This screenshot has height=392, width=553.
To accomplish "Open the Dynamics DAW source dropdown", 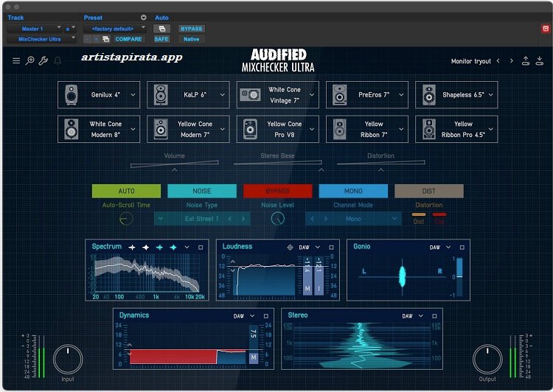I will (x=252, y=316).
